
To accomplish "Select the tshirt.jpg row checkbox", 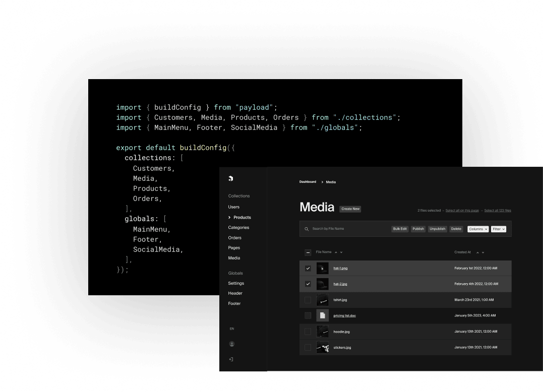I will (x=308, y=299).
